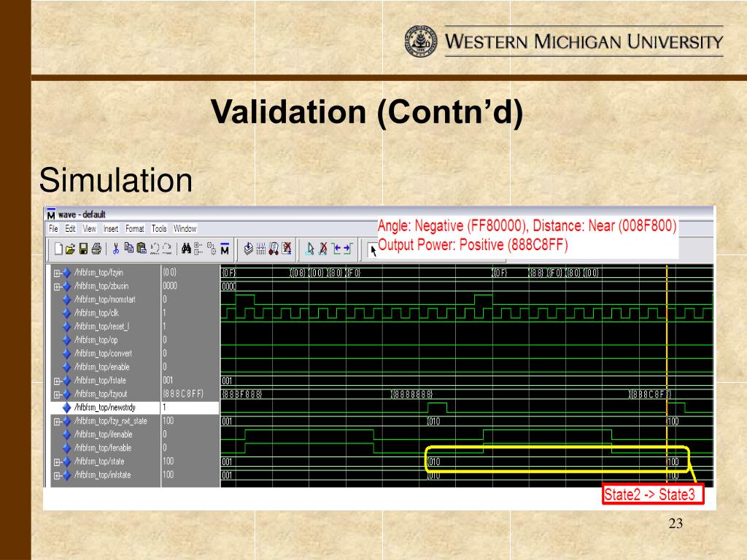747x560 pixels.
Task: Click the New file toolbar icon
Action: pos(58,249)
